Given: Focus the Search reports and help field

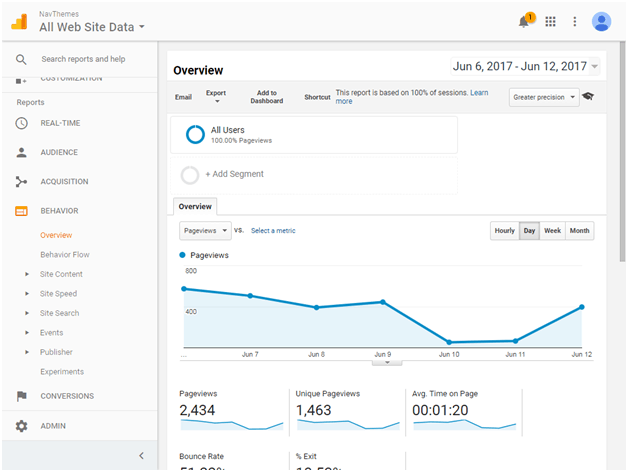Looking at the screenshot, I should pyautogui.click(x=83, y=59).
